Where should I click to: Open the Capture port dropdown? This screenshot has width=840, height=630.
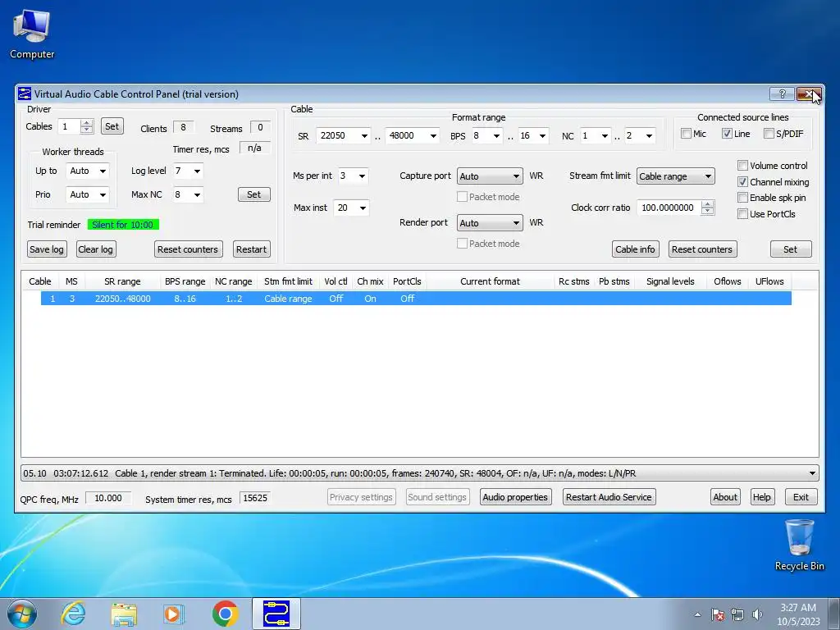pos(490,176)
